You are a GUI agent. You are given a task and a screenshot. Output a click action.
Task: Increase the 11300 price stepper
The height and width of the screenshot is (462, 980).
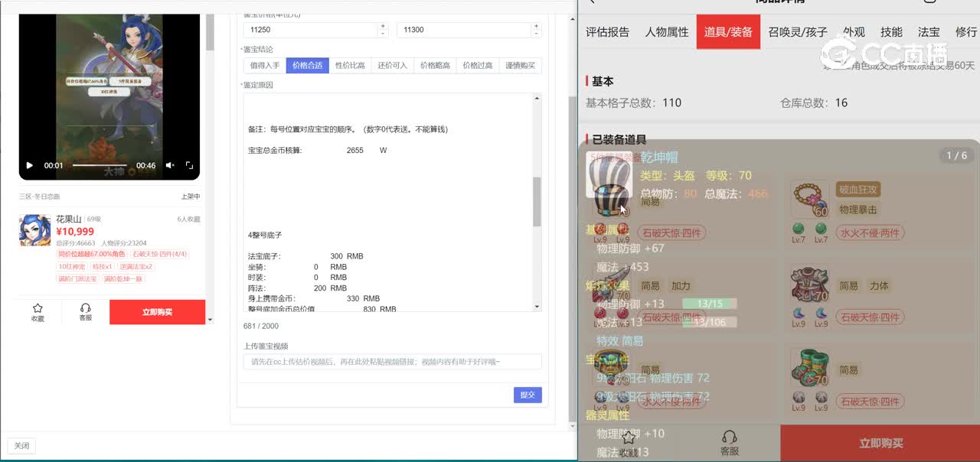[x=537, y=26]
